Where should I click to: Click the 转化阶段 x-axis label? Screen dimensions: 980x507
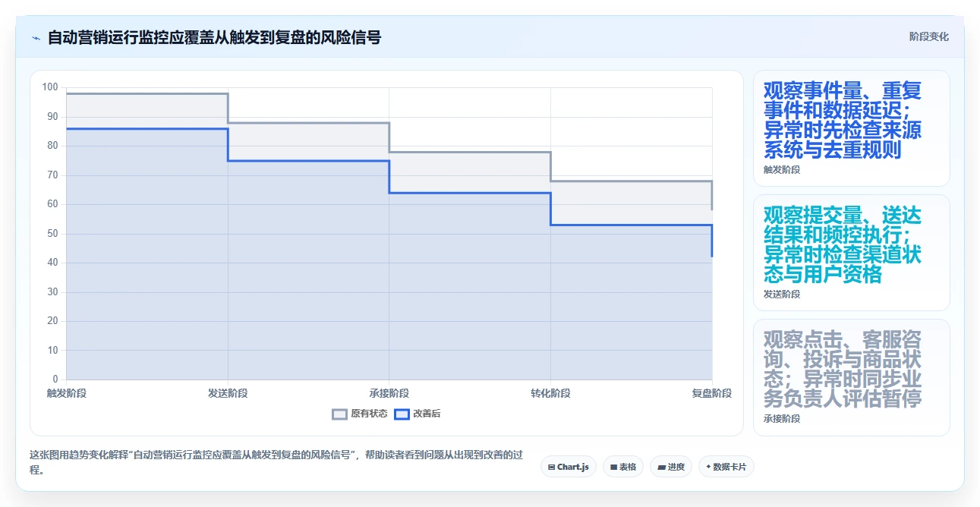tap(550, 393)
